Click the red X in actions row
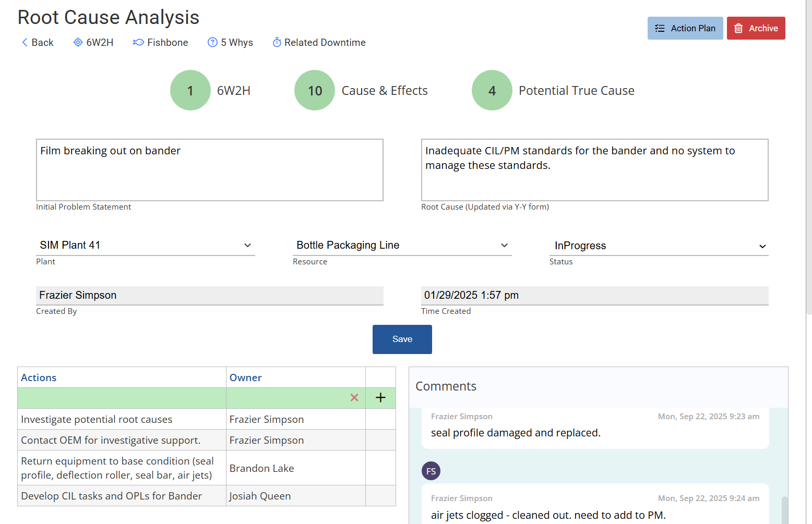The image size is (812, 524). [354, 398]
